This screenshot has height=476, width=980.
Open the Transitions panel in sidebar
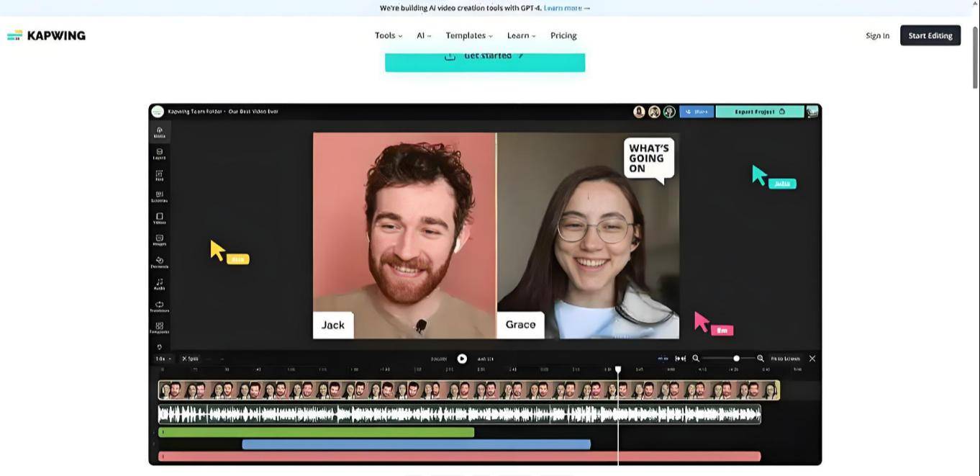click(159, 306)
